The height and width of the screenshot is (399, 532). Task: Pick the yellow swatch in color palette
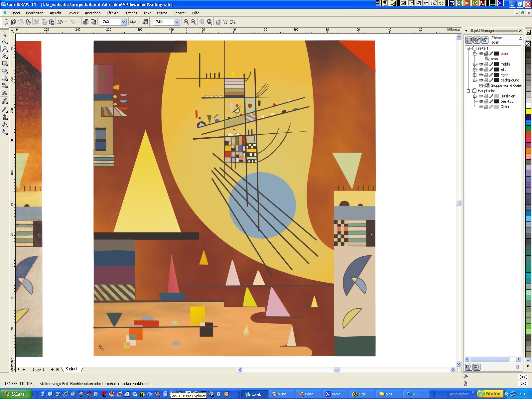coord(528,111)
